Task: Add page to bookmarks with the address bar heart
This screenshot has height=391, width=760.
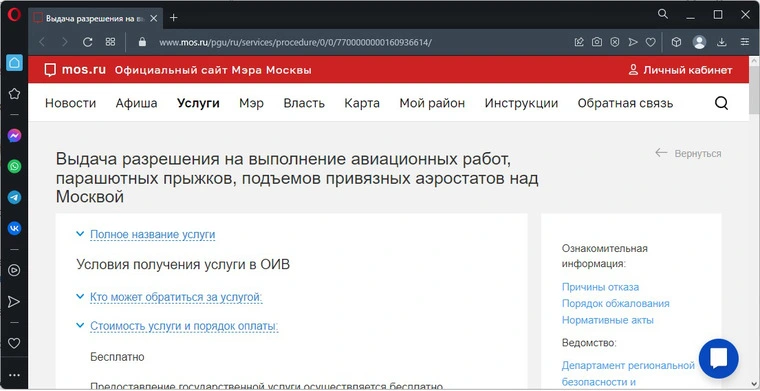Action: (x=650, y=42)
